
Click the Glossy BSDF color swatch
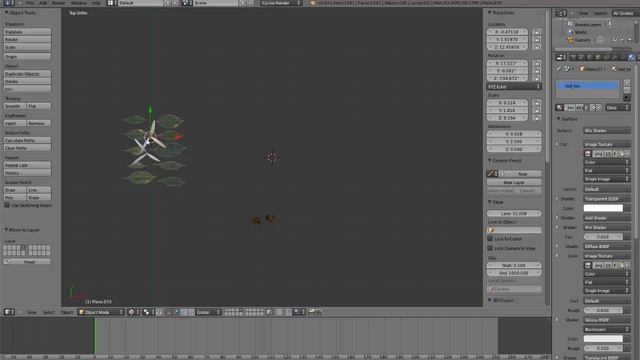pos(603,339)
